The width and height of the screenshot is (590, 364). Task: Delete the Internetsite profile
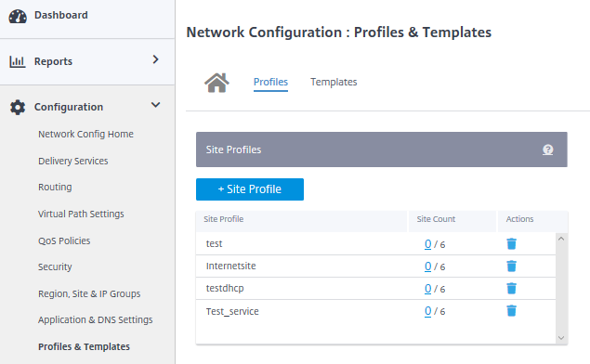click(511, 266)
